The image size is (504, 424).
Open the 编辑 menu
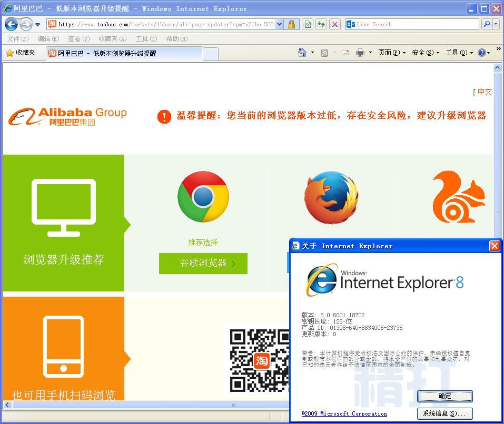[x=48, y=39]
